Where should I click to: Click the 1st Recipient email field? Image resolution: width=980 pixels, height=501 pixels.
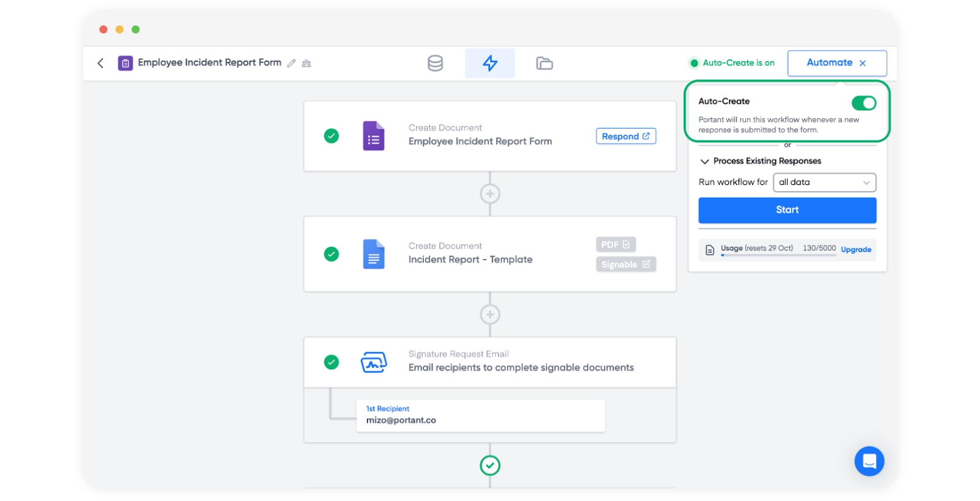click(480, 416)
